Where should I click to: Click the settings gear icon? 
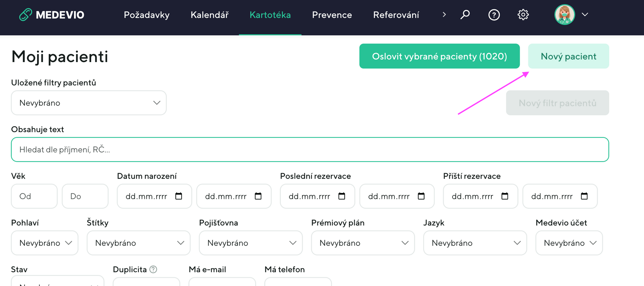click(x=523, y=14)
